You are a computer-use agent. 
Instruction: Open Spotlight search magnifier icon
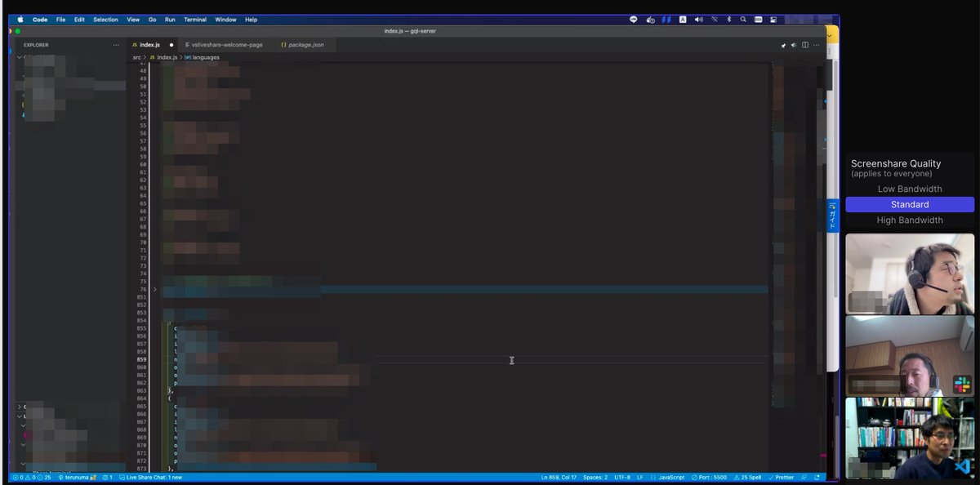coord(743,20)
